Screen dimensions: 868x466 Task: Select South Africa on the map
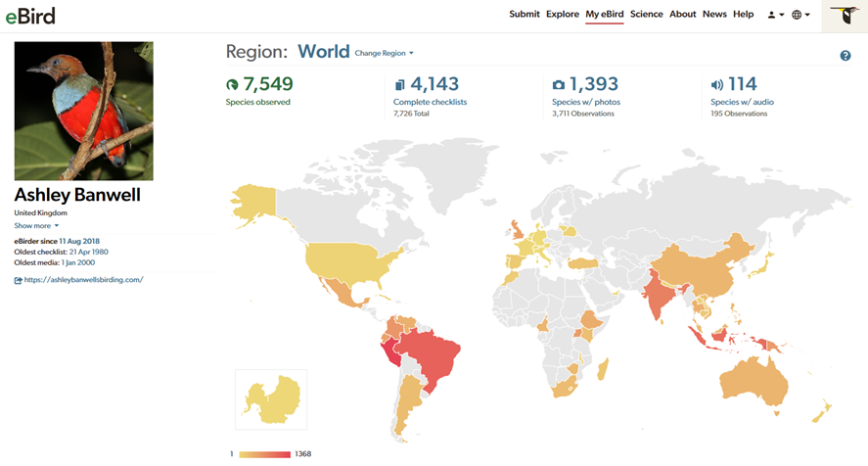point(566,388)
